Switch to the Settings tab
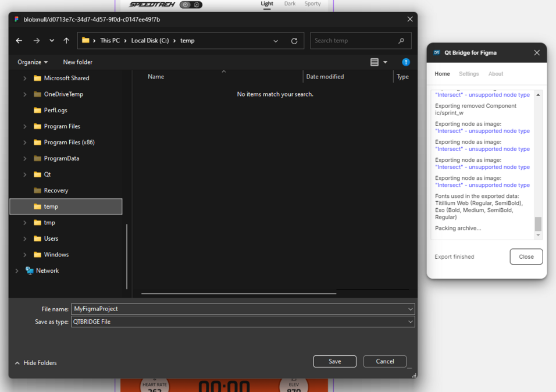The image size is (556, 392). (x=468, y=74)
